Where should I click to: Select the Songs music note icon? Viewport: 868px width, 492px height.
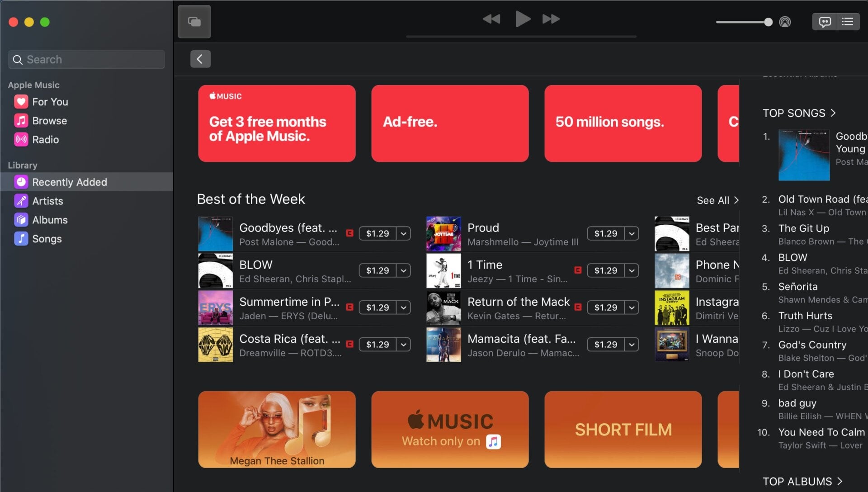[21, 239]
